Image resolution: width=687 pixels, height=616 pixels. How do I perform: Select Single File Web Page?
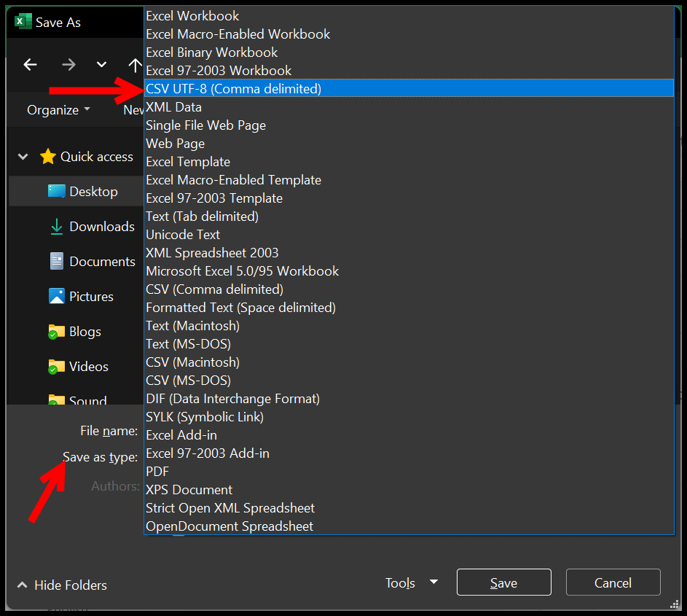point(409,125)
